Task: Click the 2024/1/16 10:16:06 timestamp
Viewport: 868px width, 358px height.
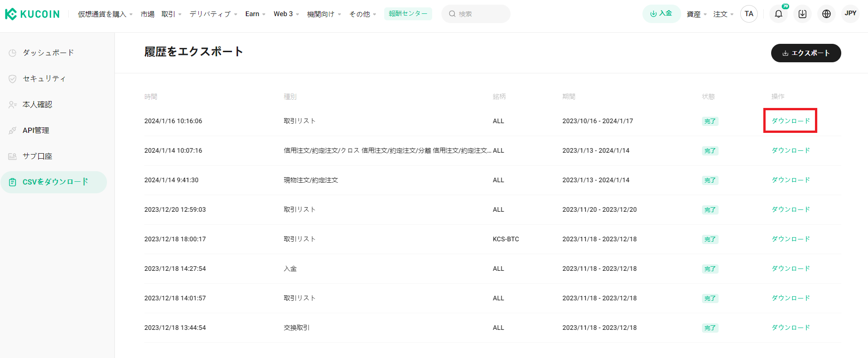Action: point(173,121)
